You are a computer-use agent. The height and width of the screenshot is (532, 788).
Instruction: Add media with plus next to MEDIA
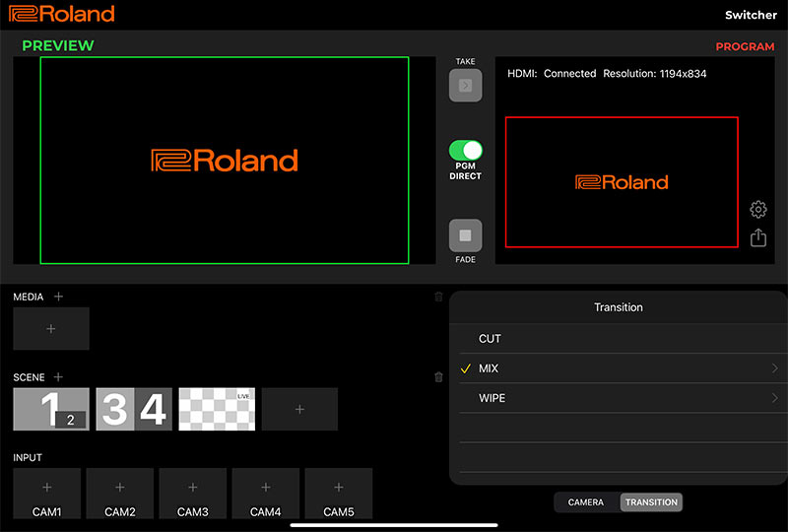[58, 297]
